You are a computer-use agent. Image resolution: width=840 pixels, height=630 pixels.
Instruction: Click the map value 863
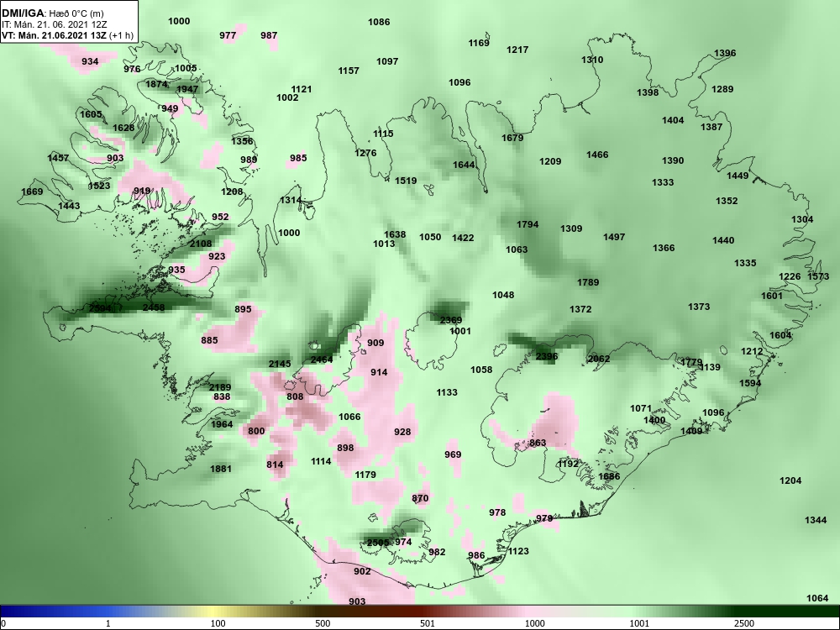538,443
